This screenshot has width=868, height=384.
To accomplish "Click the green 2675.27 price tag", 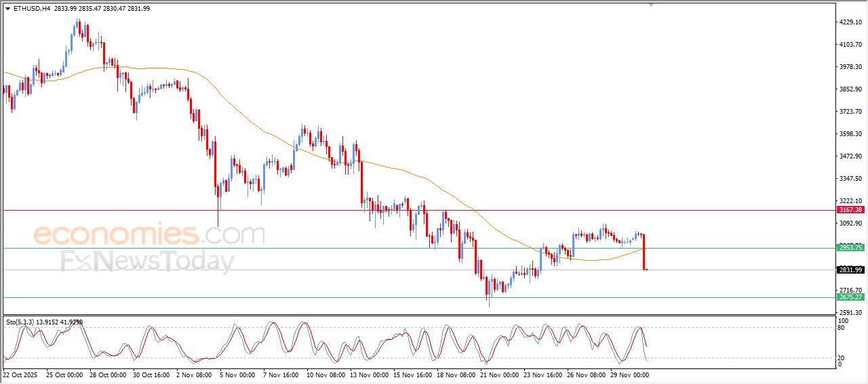I will (x=850, y=297).
